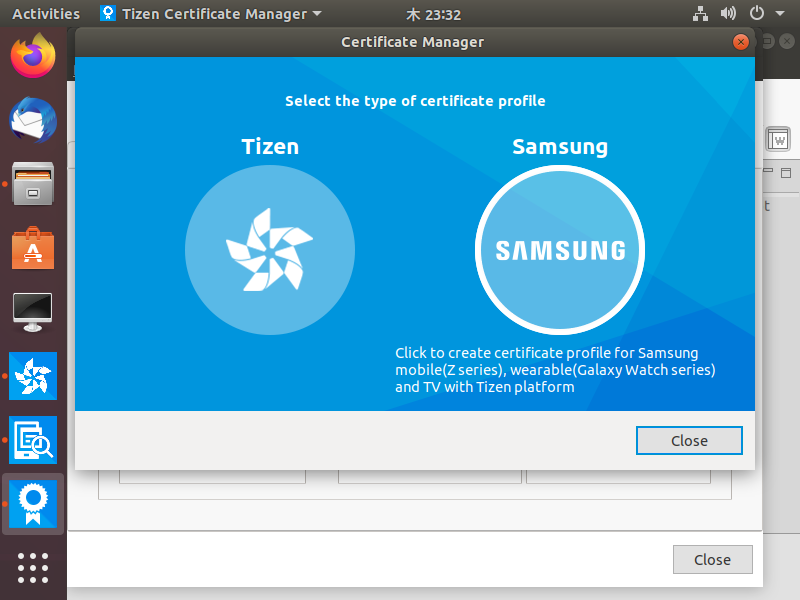Screen dimensions: 800x600
Task: Click the Samsung heading label
Action: tap(560, 147)
